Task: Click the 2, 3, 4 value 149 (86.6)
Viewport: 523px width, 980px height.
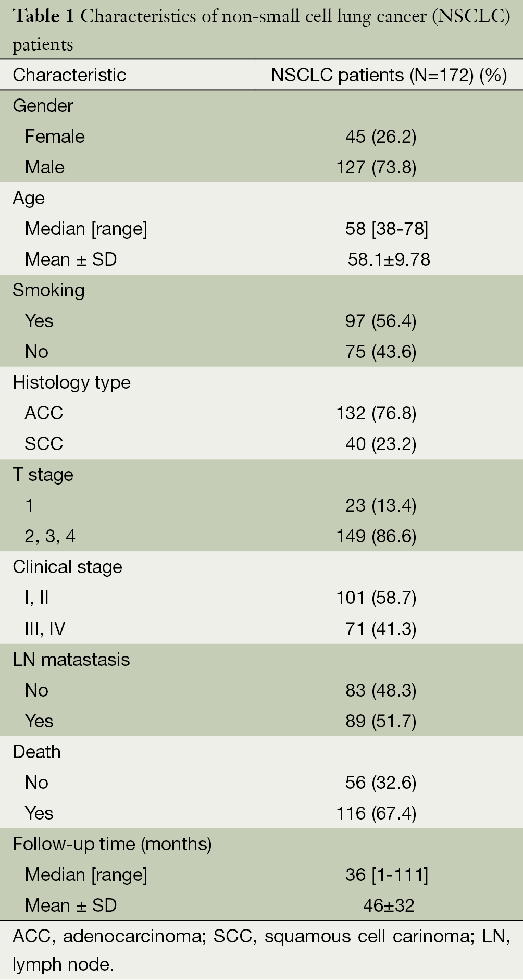Action: click(376, 536)
